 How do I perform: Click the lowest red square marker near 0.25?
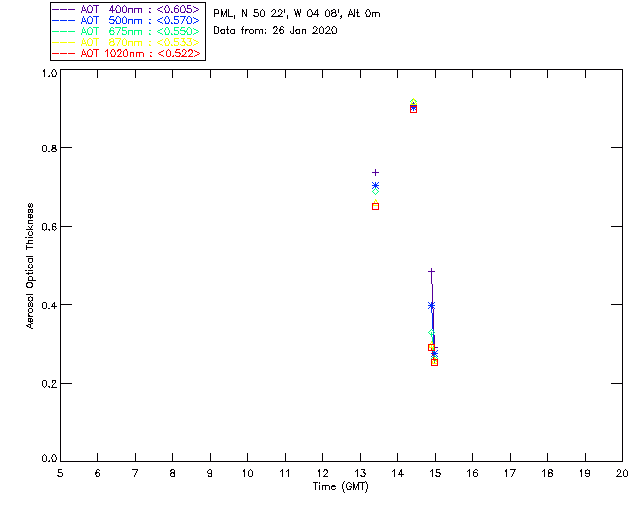pos(435,362)
